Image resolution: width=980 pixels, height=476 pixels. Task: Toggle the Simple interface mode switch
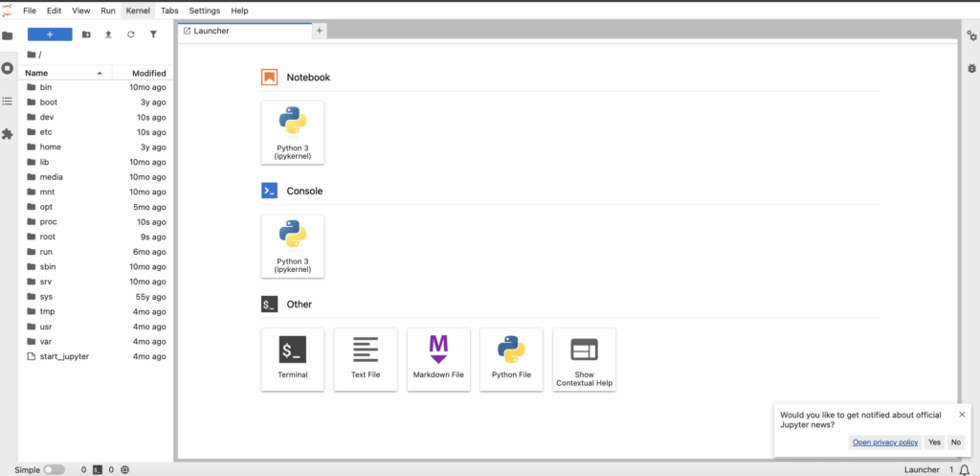click(x=55, y=469)
